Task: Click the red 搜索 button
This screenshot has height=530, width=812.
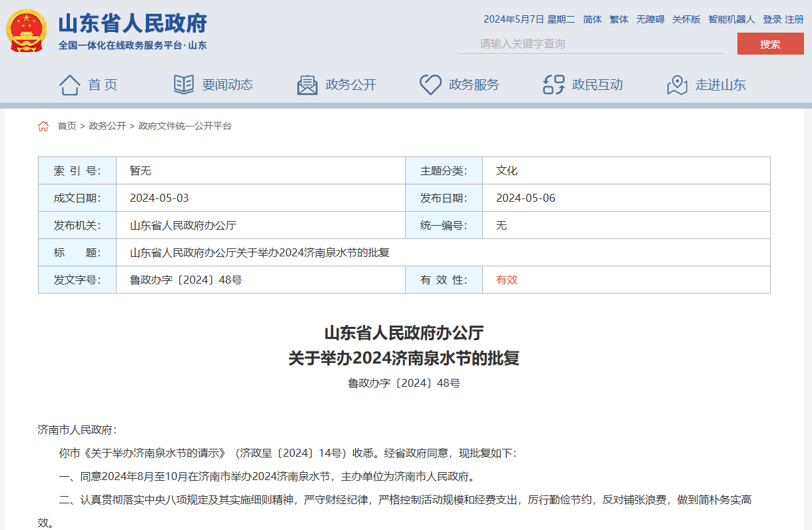Action: pos(771,44)
